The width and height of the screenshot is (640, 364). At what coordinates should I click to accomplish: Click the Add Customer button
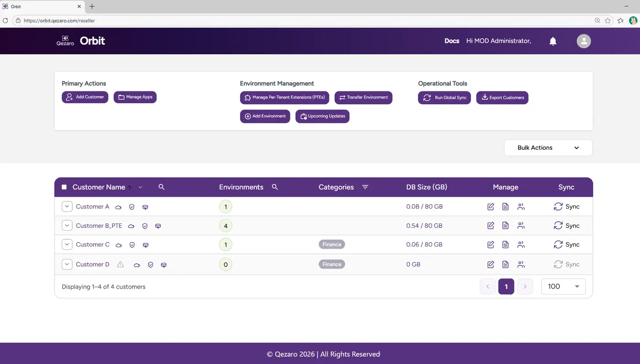pos(85,97)
